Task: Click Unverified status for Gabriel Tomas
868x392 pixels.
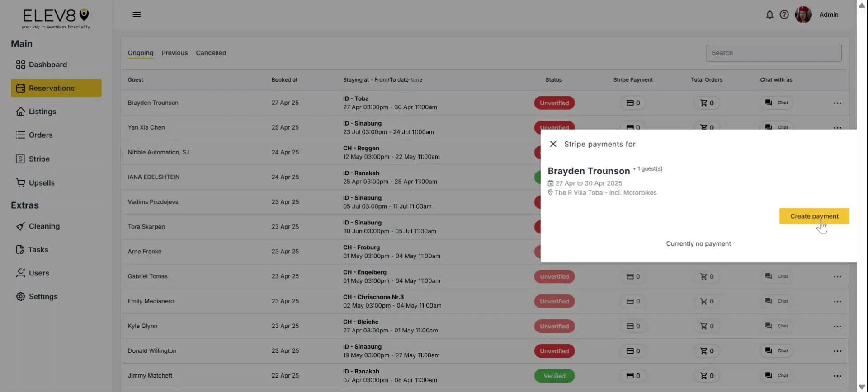Action: tap(554, 276)
